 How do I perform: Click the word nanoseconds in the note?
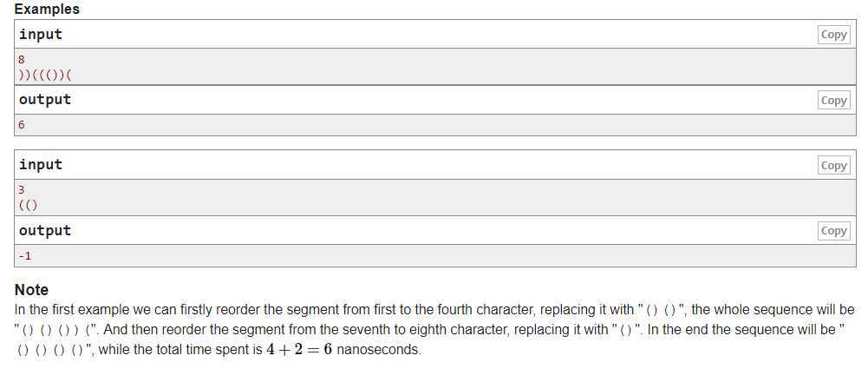tap(379, 350)
